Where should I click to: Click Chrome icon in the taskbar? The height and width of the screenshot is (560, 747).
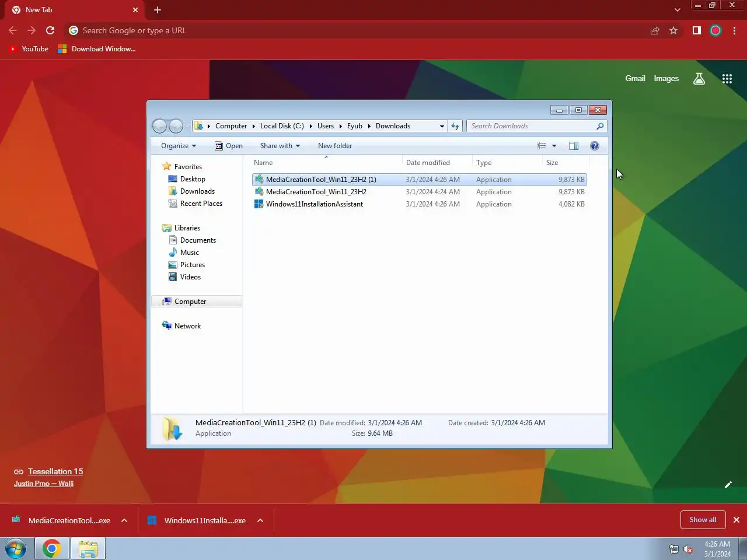pos(51,549)
